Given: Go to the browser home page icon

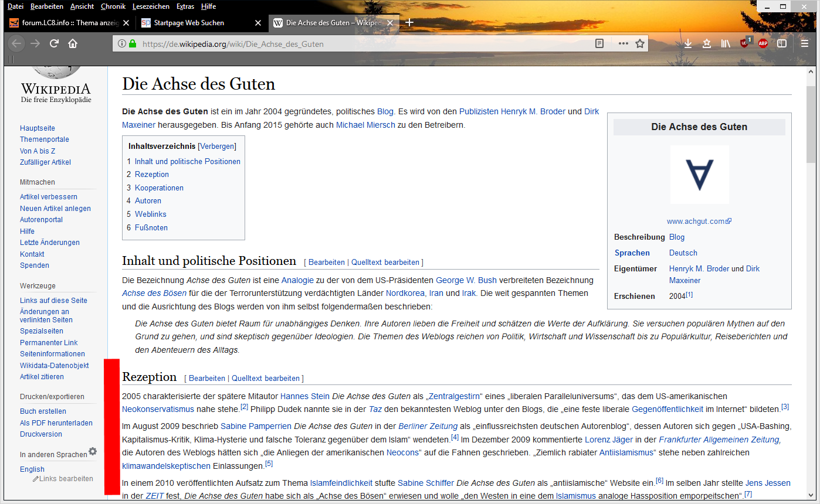Looking at the screenshot, I should tap(73, 43).
